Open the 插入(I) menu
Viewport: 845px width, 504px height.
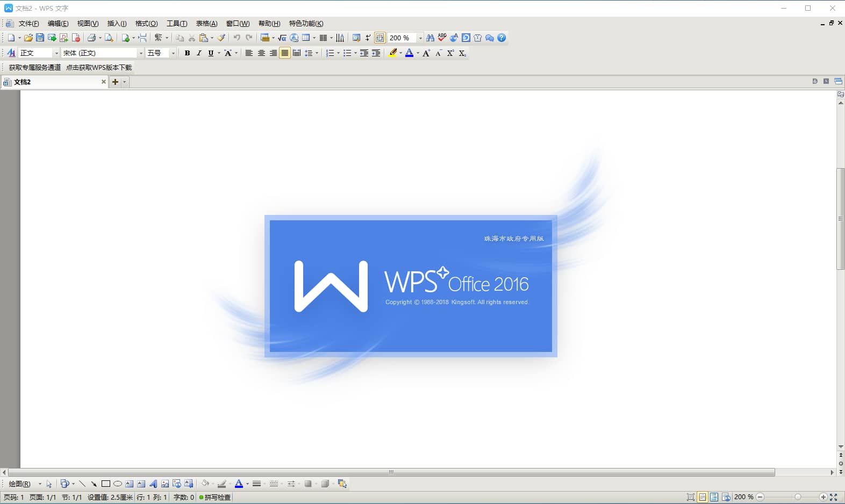click(117, 23)
